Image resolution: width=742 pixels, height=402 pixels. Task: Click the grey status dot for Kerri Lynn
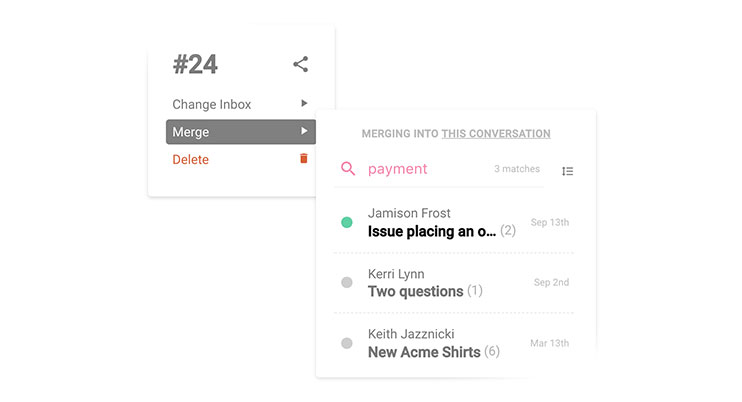(347, 282)
